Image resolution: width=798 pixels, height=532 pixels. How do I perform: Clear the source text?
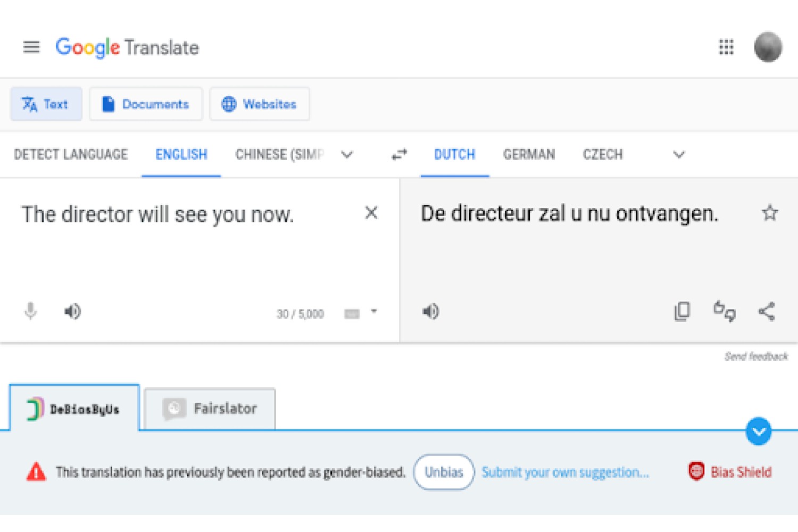click(x=371, y=213)
